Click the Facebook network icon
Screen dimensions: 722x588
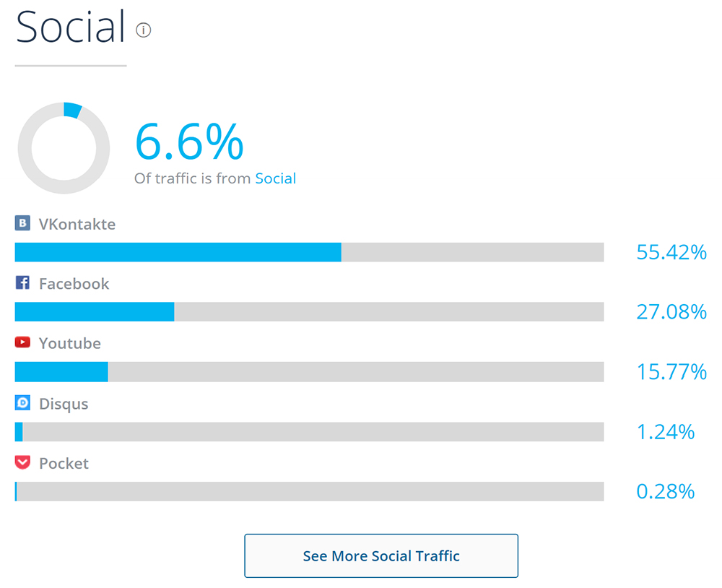[x=22, y=283]
